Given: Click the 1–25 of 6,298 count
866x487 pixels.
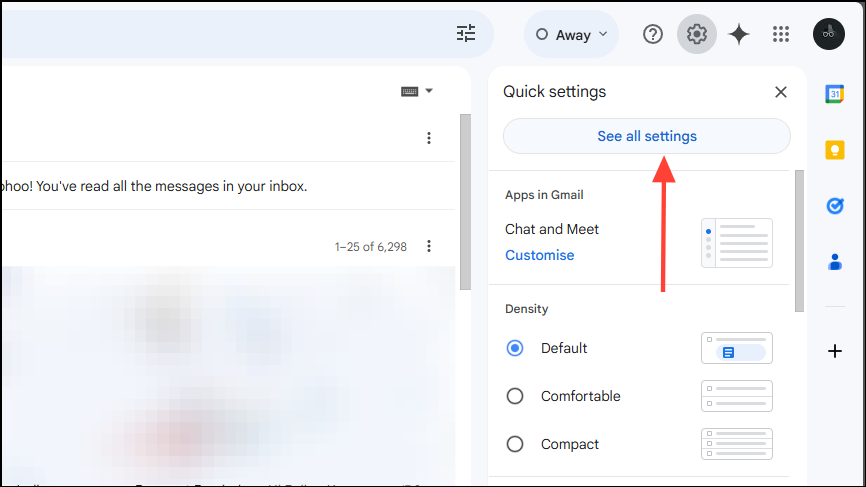Looking at the screenshot, I should (x=371, y=247).
